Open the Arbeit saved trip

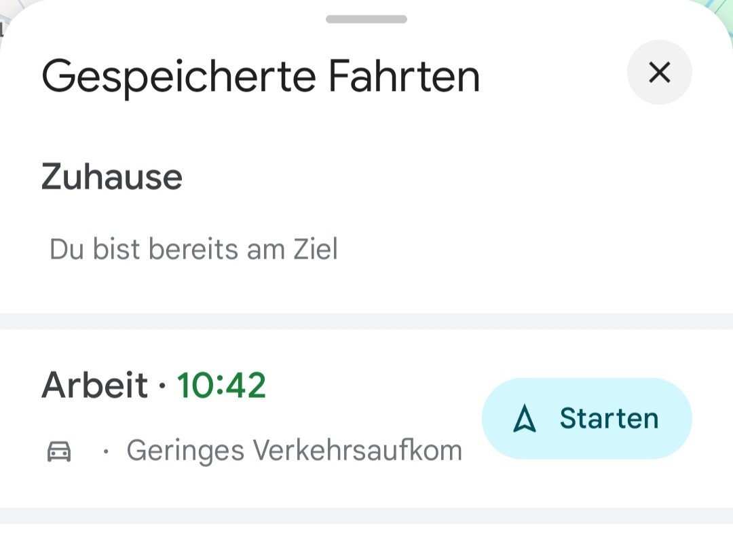pos(94,386)
